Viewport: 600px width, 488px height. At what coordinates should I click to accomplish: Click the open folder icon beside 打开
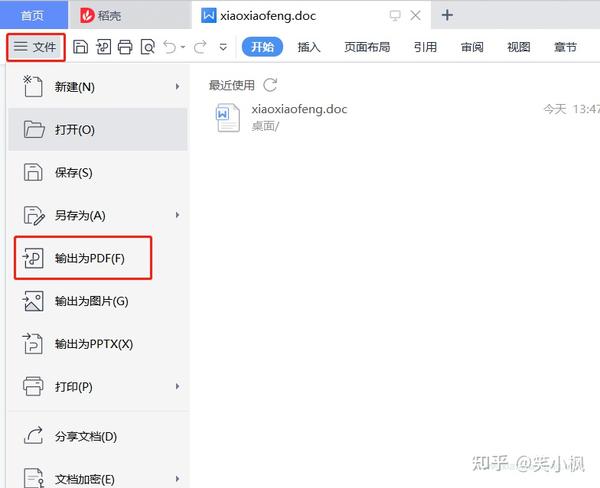tap(34, 129)
